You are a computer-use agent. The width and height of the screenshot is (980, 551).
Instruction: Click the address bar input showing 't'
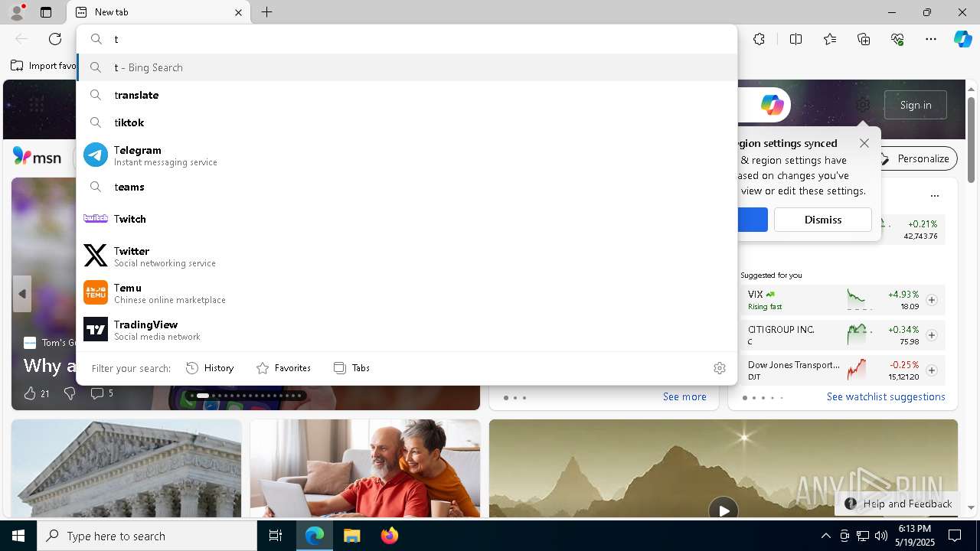click(x=406, y=39)
